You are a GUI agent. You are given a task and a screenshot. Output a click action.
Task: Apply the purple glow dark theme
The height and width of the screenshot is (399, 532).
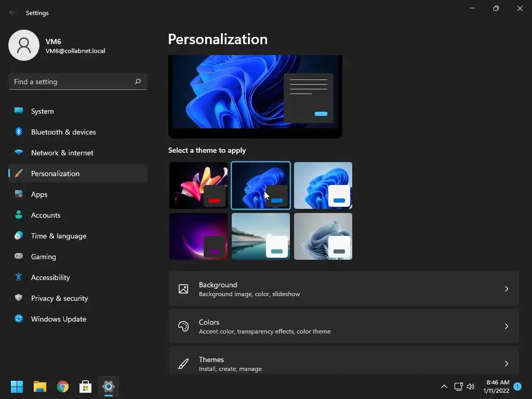198,236
